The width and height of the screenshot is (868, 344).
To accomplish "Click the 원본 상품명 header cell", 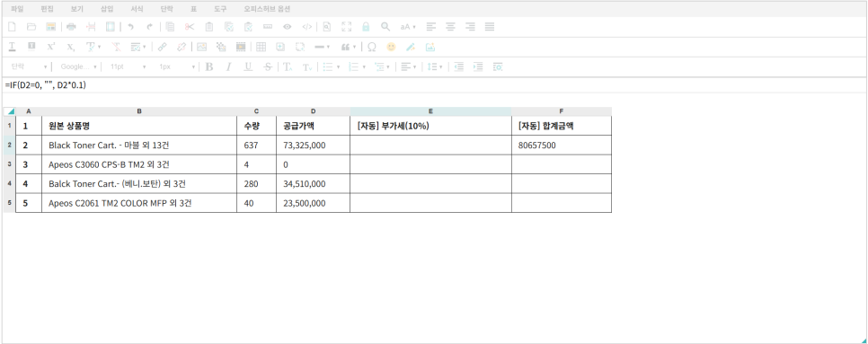I will tap(139, 126).
